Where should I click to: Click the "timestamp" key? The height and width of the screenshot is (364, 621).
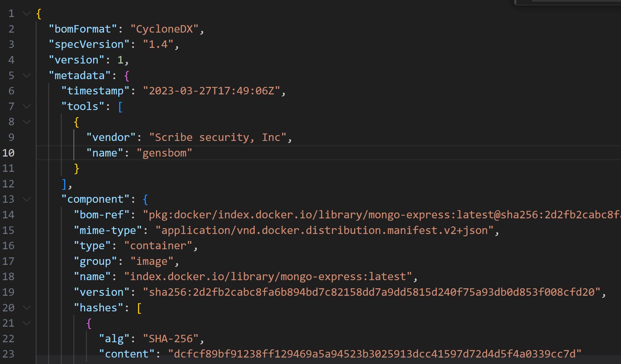96,91
